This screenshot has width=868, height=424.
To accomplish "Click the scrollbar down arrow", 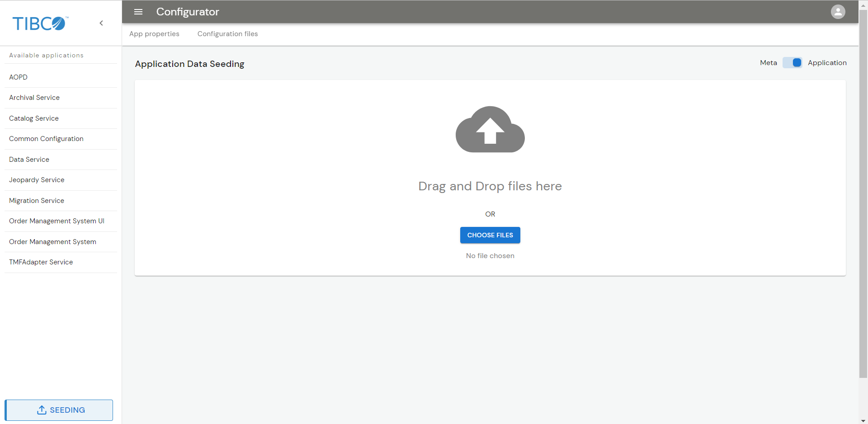I will click(x=863, y=420).
